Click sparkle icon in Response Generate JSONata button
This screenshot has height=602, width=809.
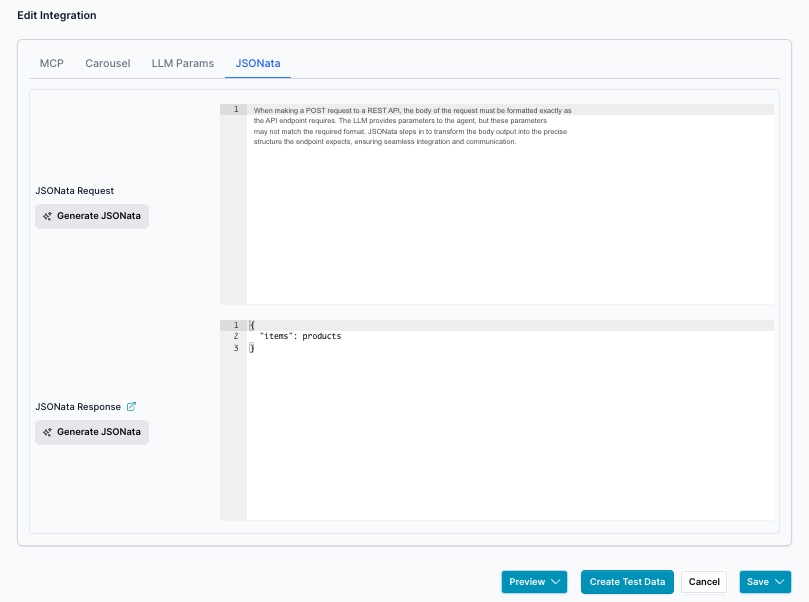(47, 432)
